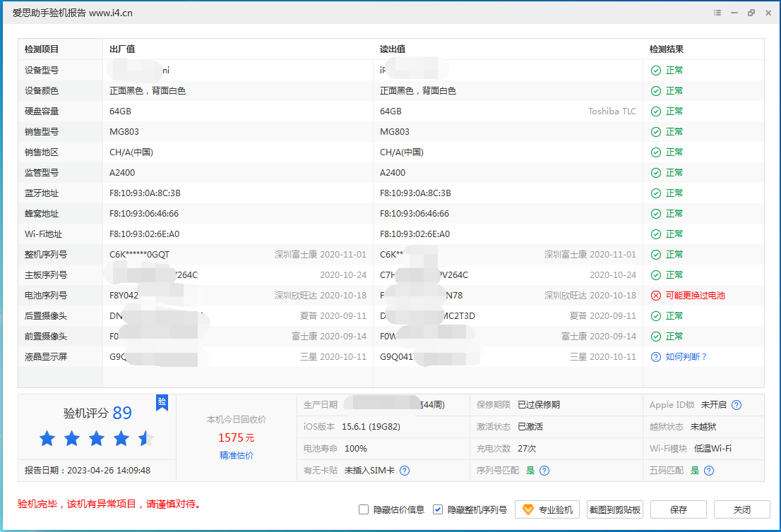Click the 液晶显示屏 row label

click(x=46, y=357)
